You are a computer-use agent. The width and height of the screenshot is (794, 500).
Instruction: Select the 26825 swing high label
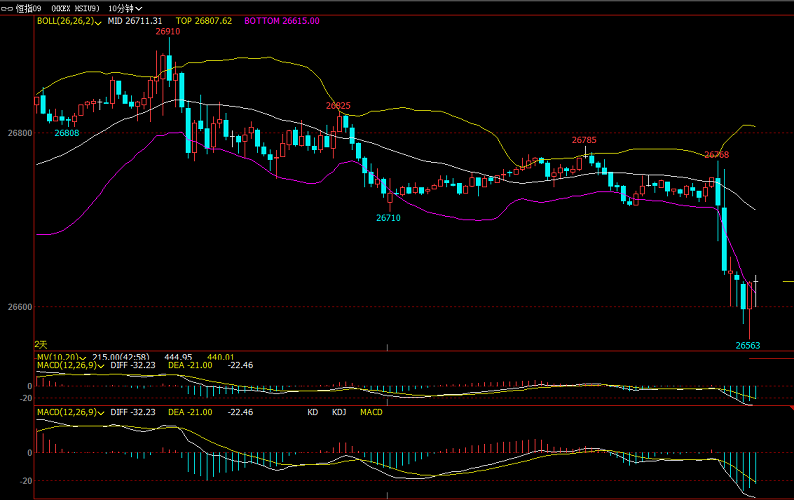pyautogui.click(x=338, y=106)
